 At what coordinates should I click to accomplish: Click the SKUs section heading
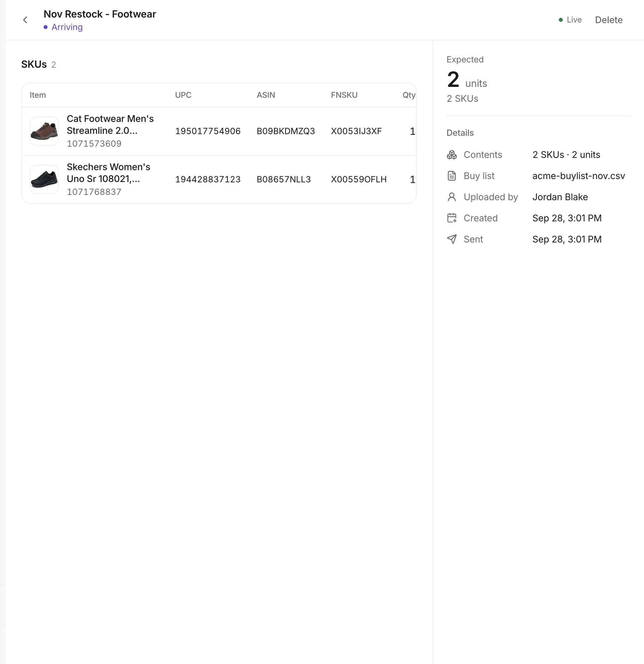[x=34, y=64]
